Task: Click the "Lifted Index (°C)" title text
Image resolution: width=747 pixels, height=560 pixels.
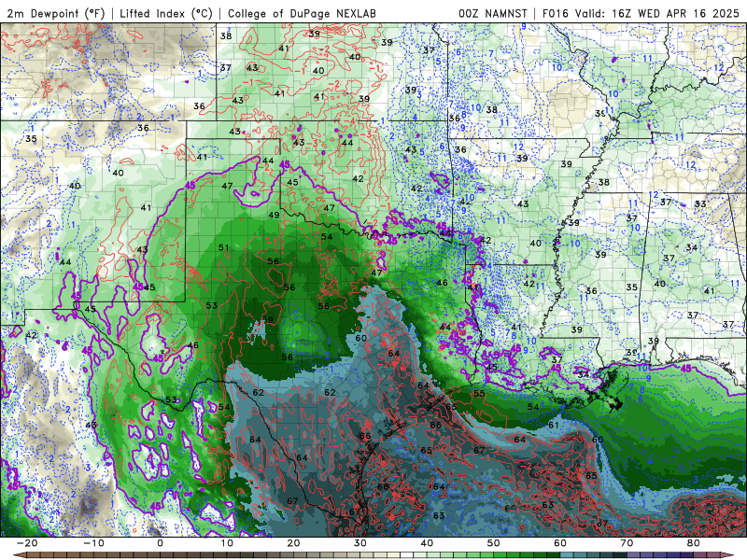Action: click(x=166, y=13)
